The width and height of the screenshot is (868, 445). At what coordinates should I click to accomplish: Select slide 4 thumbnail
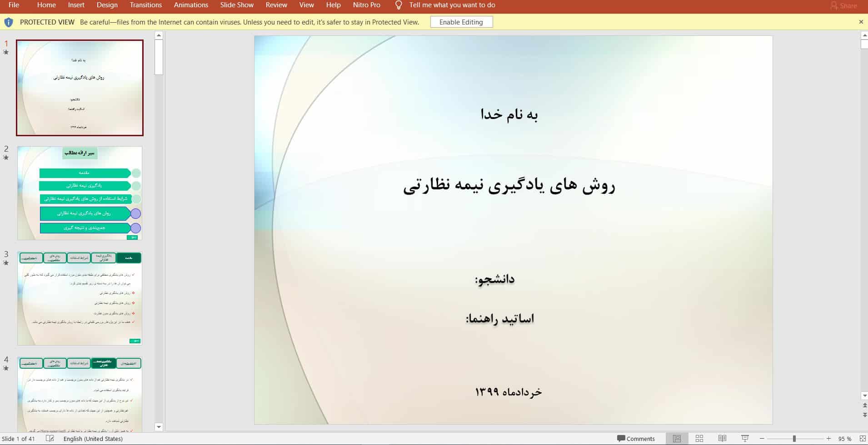80,394
